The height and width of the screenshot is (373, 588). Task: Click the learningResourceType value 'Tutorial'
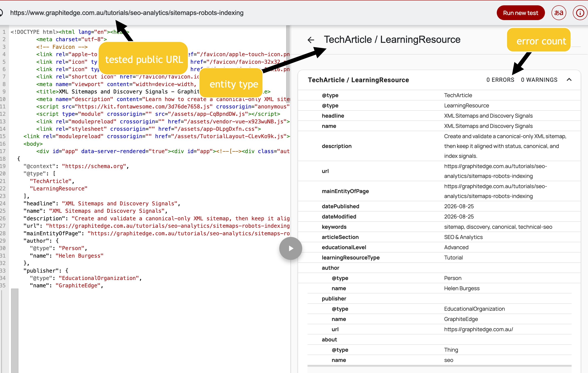[x=453, y=258]
